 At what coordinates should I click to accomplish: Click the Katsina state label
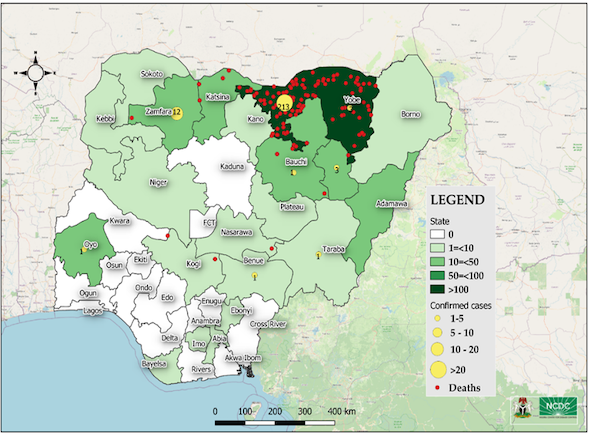217,97
